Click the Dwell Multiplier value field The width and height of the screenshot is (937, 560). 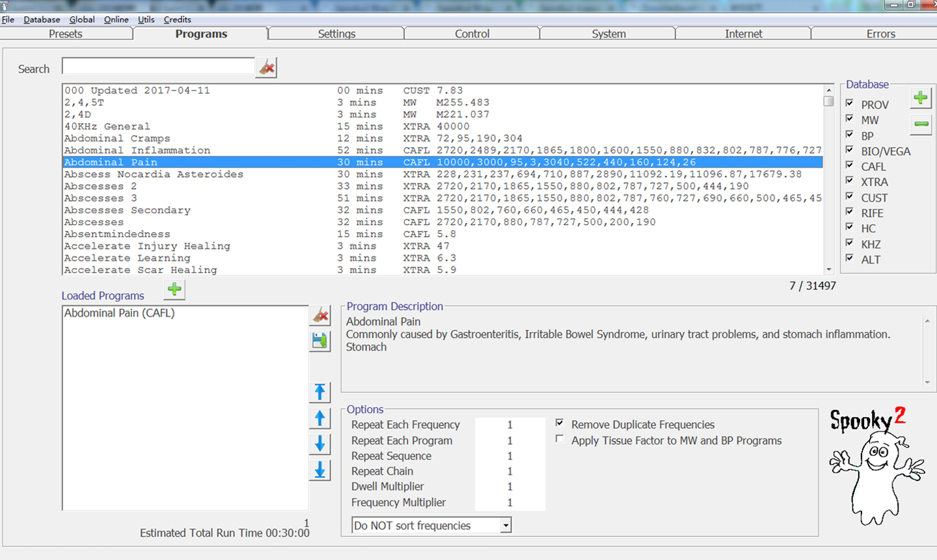509,487
